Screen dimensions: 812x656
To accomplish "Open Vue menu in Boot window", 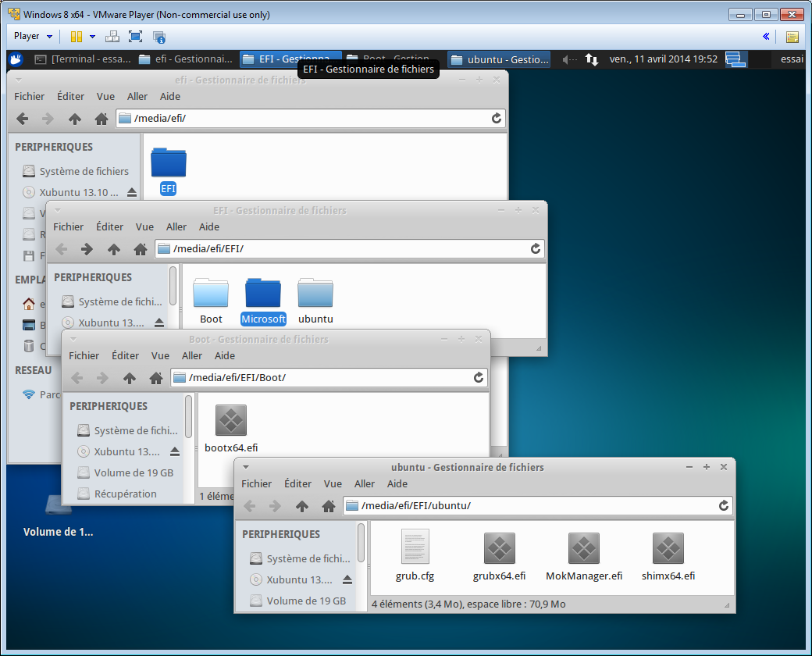I will [x=160, y=356].
